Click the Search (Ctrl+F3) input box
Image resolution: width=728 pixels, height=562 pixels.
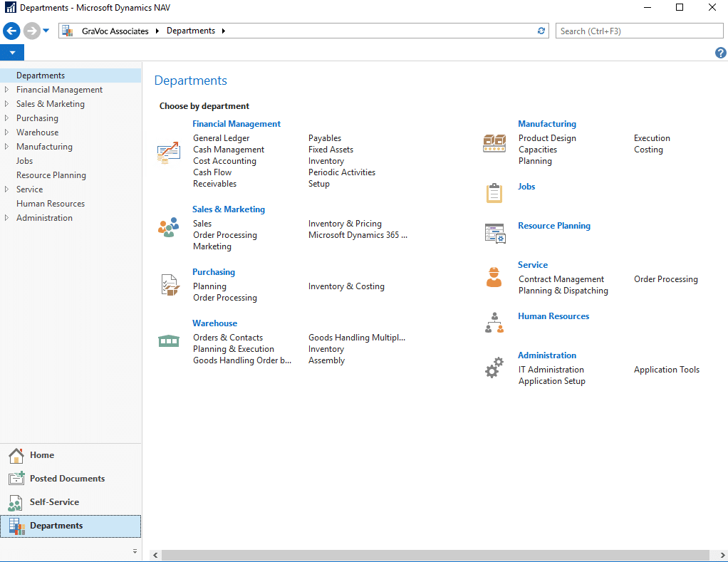[x=639, y=31]
